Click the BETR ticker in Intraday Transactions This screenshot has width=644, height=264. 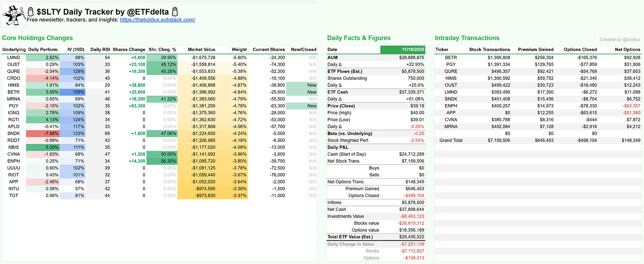(x=451, y=58)
